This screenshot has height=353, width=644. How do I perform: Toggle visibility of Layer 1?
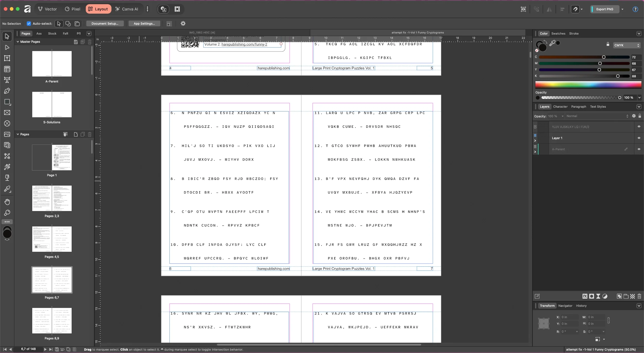(639, 138)
